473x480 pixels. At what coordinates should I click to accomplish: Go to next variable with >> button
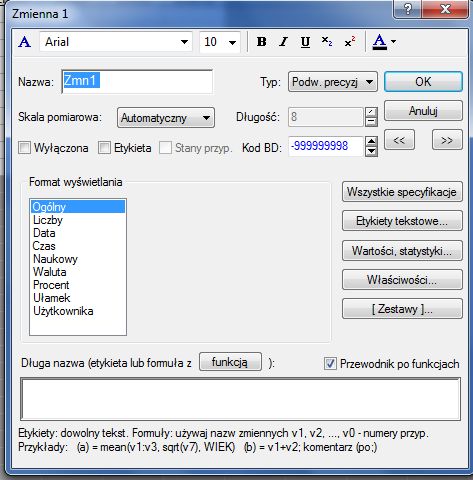[447, 140]
